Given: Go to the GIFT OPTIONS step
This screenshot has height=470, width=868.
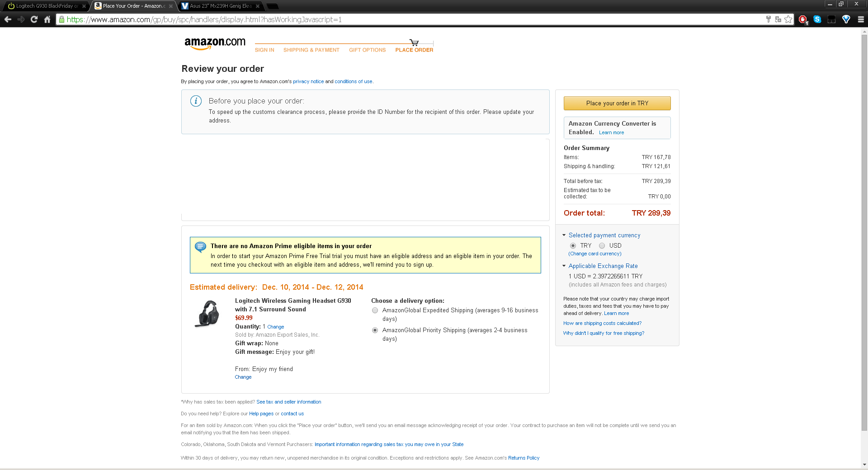Looking at the screenshot, I should [x=367, y=50].
